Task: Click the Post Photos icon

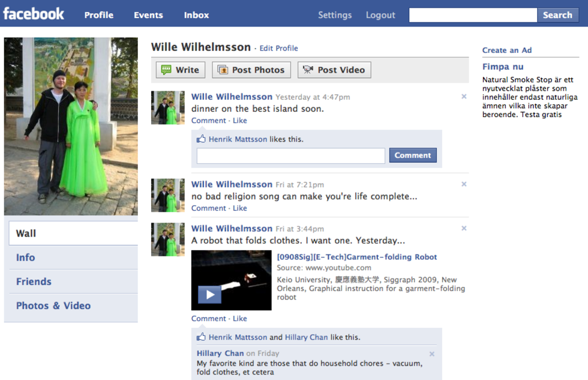Action: point(223,70)
